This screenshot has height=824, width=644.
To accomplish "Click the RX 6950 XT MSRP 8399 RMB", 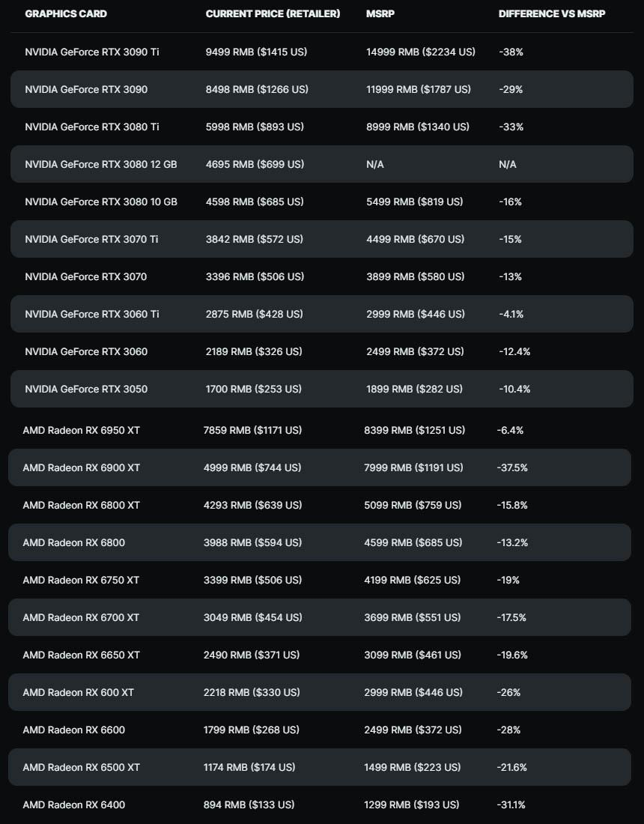I will pos(414,430).
